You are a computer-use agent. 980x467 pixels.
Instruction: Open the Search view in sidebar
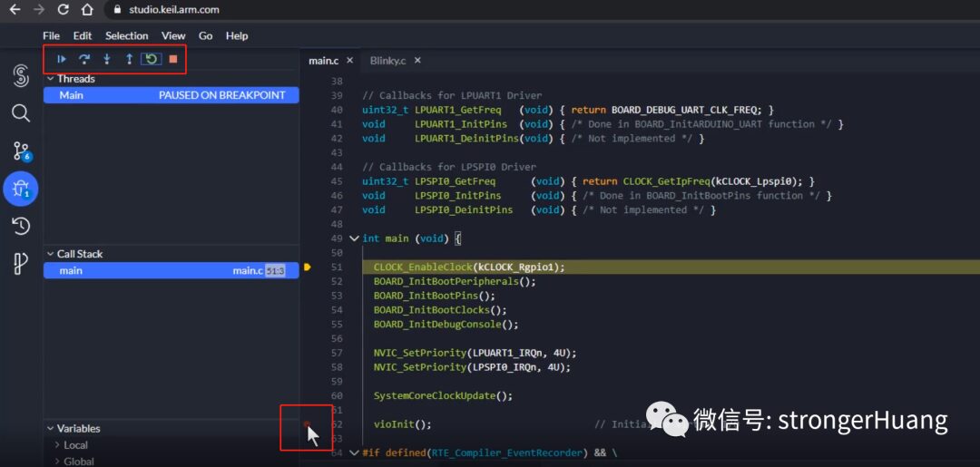coord(21,113)
